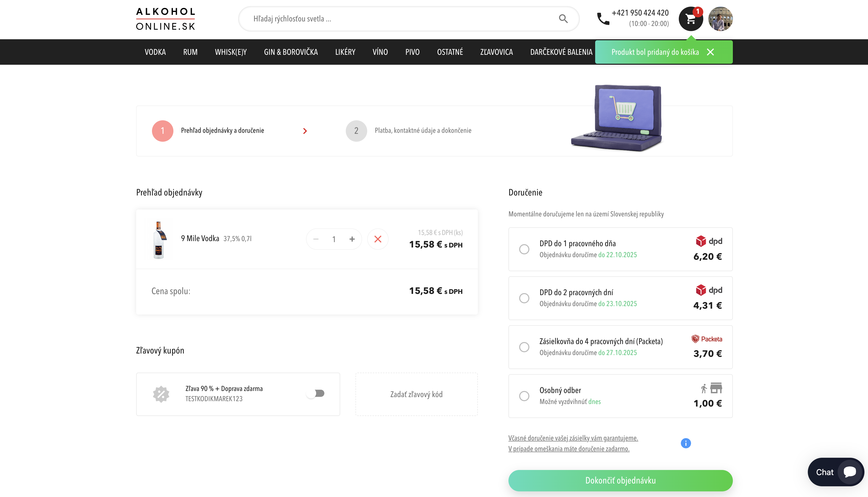Screen dimensions: 868x497
Task: Dismiss the added-to-cart notification
Action: coord(710,52)
